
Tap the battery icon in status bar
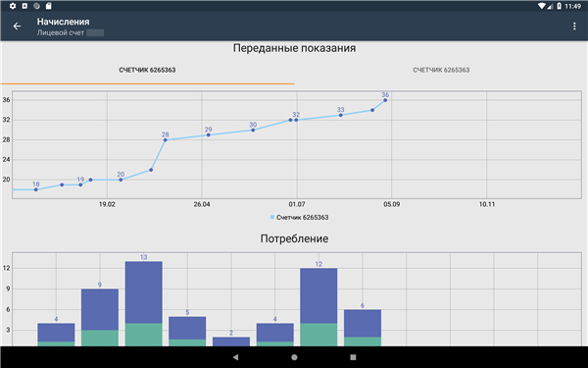[x=560, y=6]
